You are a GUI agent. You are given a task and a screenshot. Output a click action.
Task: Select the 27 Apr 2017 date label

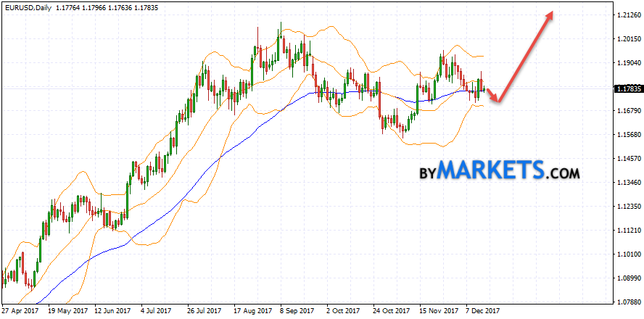click(20, 310)
